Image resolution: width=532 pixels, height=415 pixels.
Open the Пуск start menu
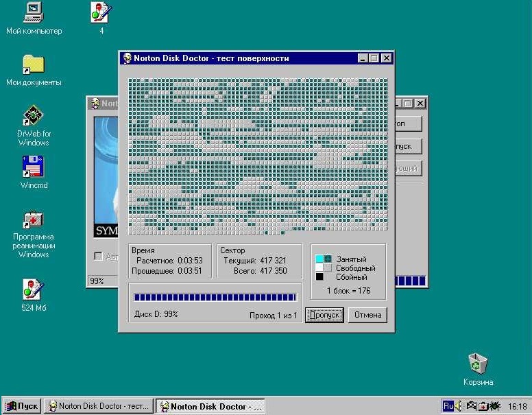pyautogui.click(x=21, y=406)
